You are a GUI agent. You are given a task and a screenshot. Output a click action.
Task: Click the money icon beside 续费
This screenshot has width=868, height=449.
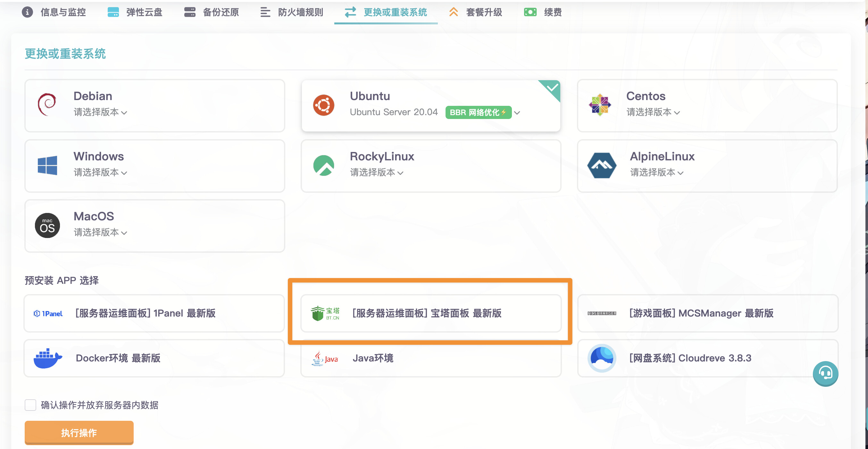click(x=530, y=12)
